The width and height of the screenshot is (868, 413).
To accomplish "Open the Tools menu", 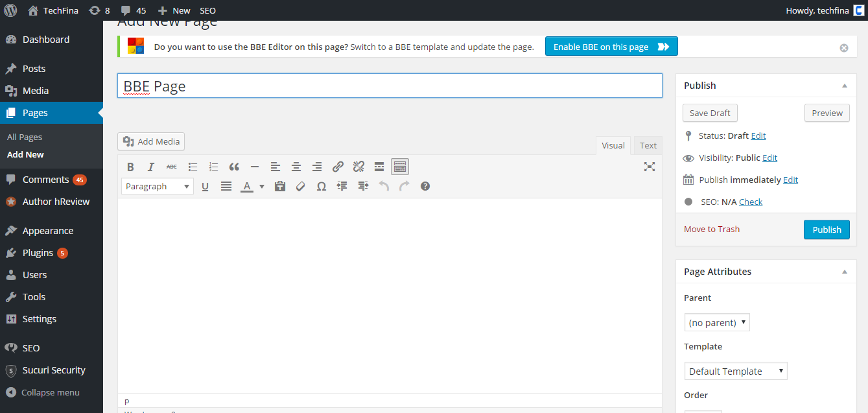I will 51,297.
